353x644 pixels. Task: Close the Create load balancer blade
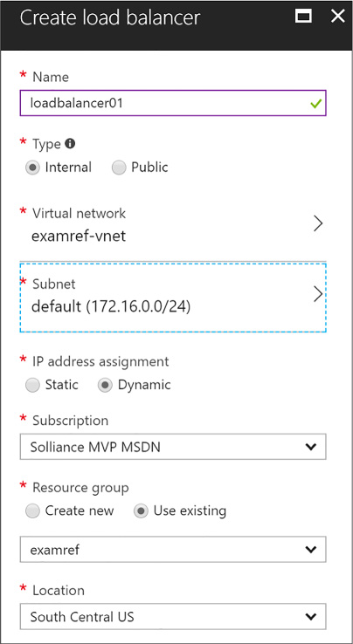coord(338,17)
